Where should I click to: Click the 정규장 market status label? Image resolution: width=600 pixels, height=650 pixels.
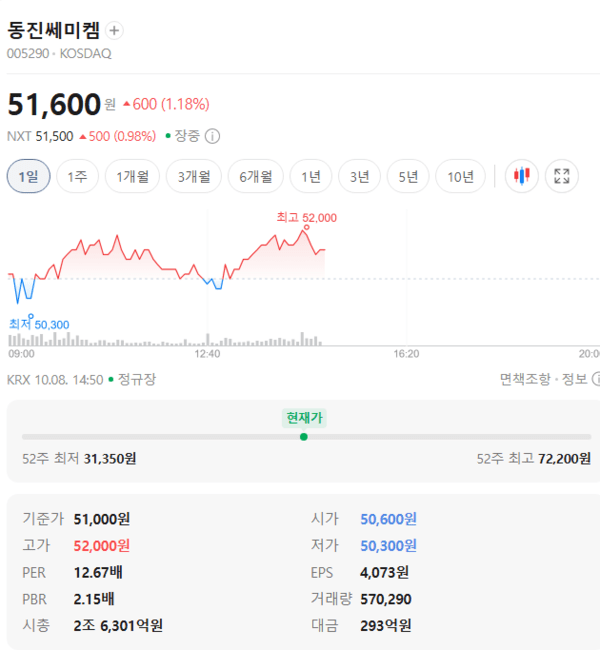coord(137,379)
